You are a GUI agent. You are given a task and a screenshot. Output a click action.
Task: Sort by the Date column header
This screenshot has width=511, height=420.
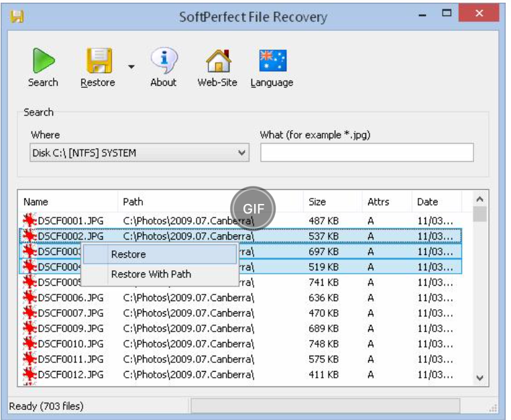pyautogui.click(x=427, y=201)
